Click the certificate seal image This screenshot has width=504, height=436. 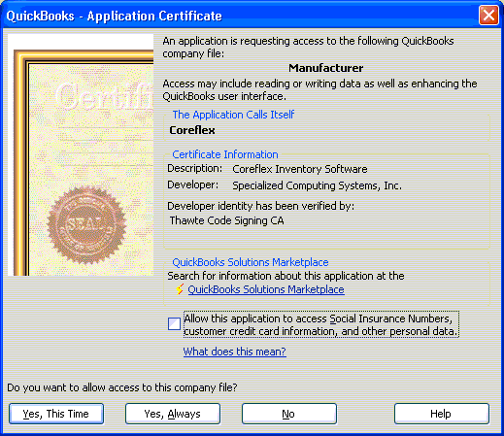pyautogui.click(x=86, y=225)
